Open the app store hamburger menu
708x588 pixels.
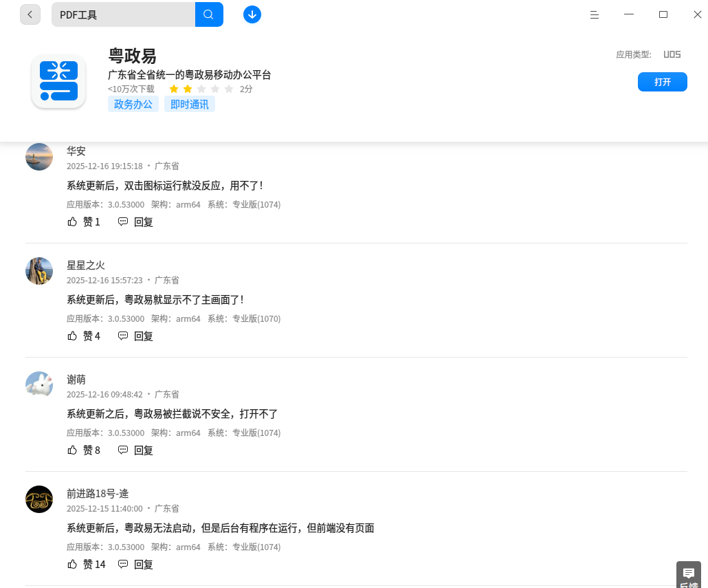click(x=594, y=15)
